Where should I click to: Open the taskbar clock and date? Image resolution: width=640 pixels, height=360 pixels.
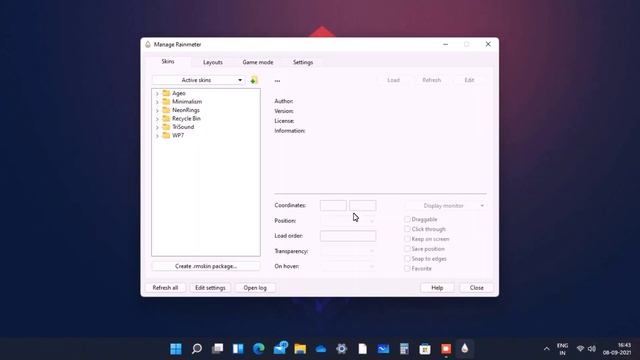[x=617, y=349]
